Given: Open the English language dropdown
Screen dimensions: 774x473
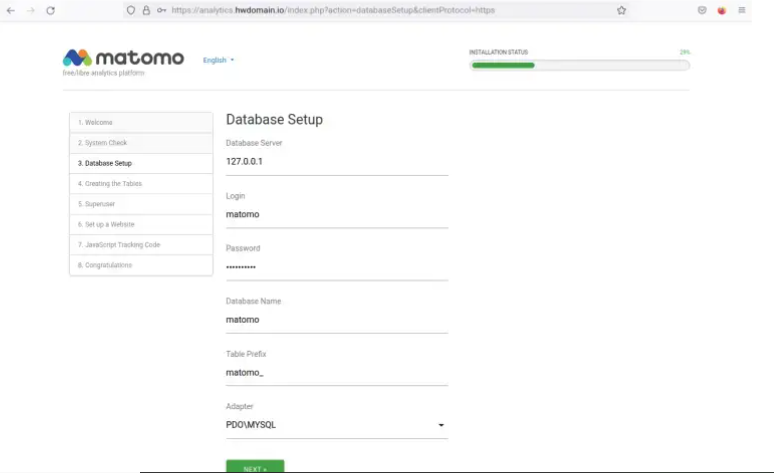Looking at the screenshot, I should tap(218, 60).
